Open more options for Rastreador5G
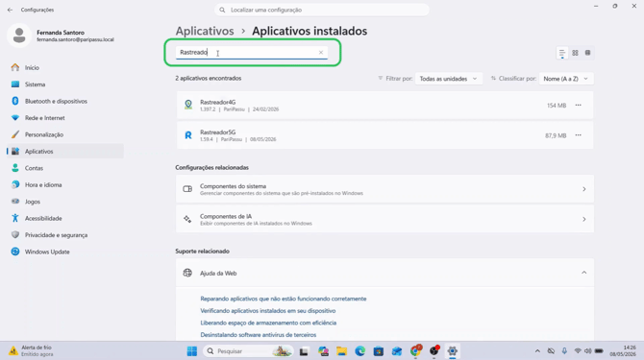Image resolution: width=644 pixels, height=360 pixels. coord(579,135)
